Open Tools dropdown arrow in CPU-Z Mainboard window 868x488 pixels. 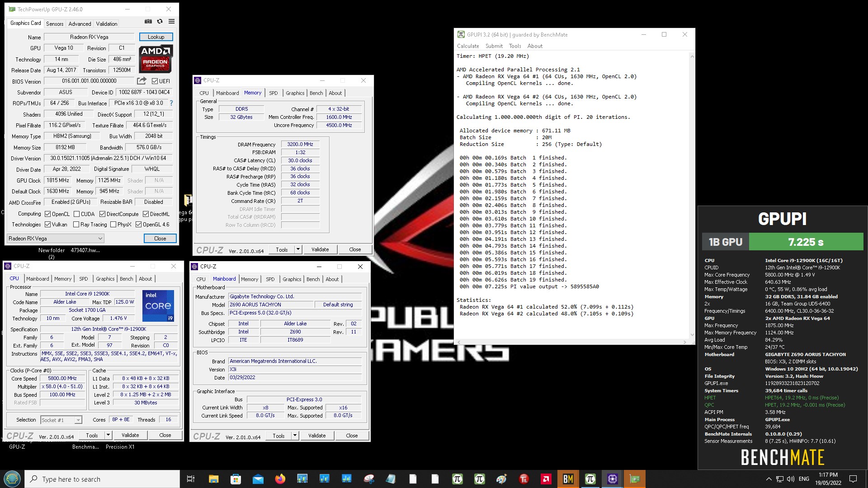click(295, 436)
